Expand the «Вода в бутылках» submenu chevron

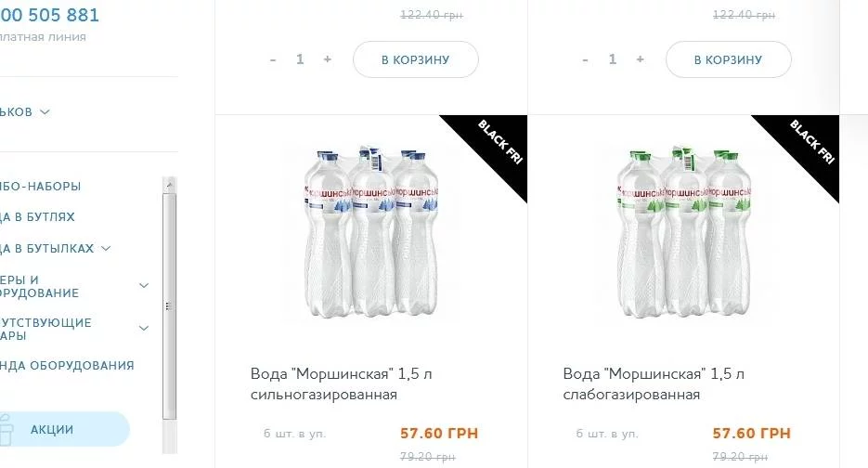point(106,249)
